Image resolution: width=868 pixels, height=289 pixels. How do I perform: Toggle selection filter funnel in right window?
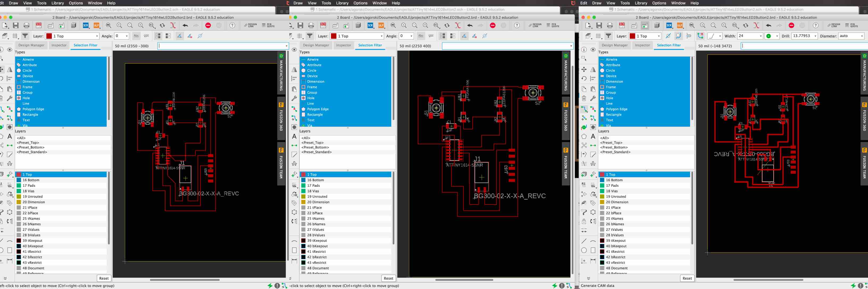pos(608,36)
